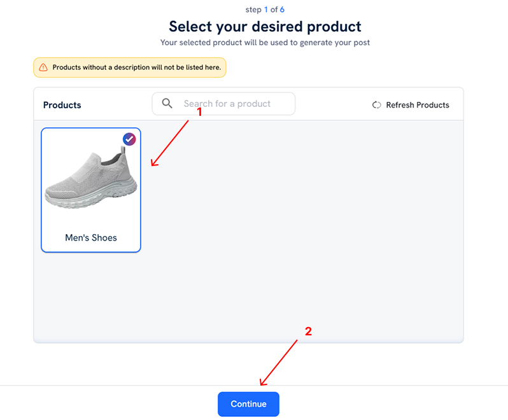Screen dimensions: 508x420
Task: Click the red annotation number 2
Action: [x=308, y=331]
